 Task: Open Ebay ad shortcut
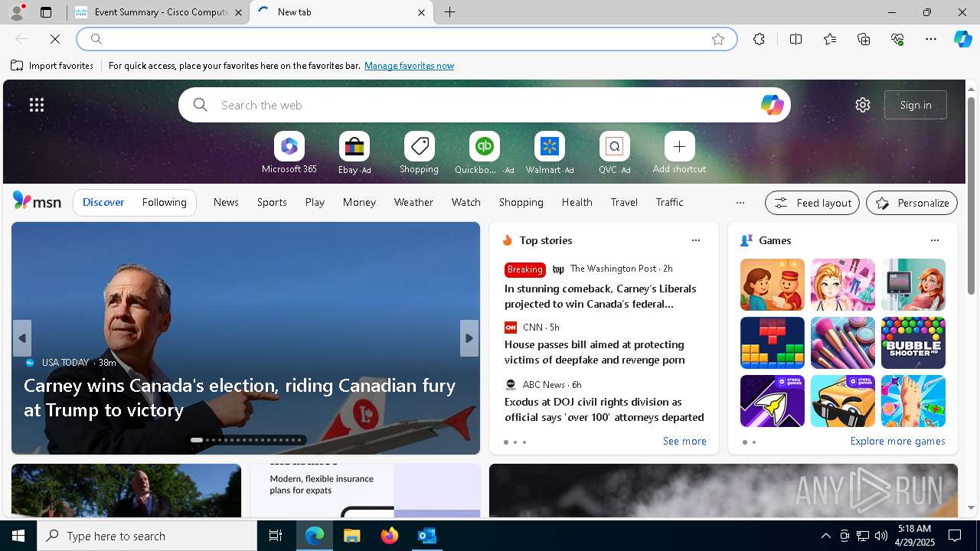(x=354, y=153)
